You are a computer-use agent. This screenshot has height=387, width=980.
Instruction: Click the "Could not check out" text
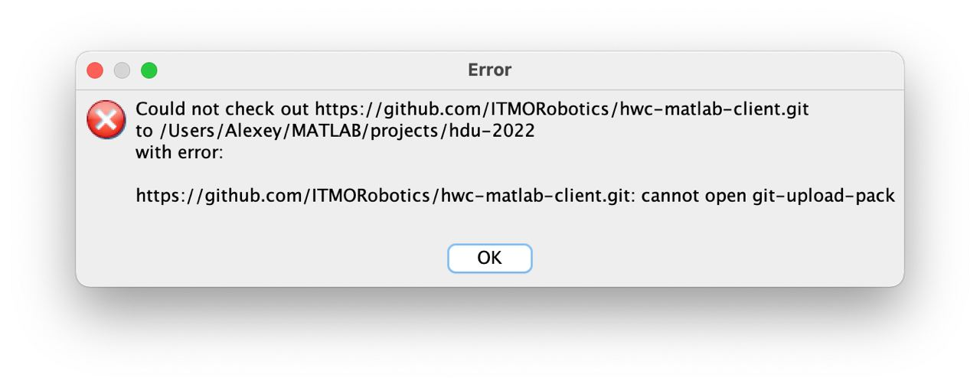pyautogui.click(x=223, y=109)
